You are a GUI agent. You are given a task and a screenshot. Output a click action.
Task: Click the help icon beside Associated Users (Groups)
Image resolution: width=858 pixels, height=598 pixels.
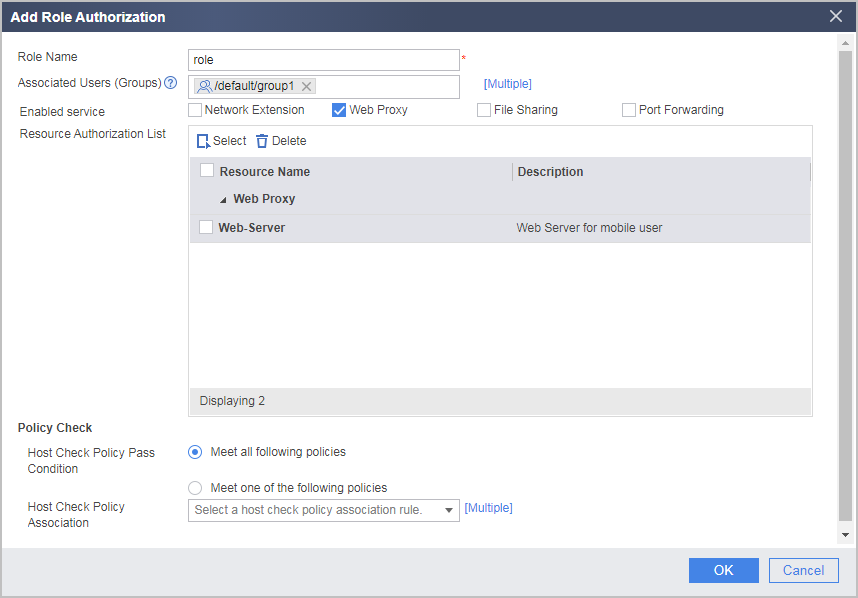click(x=171, y=83)
